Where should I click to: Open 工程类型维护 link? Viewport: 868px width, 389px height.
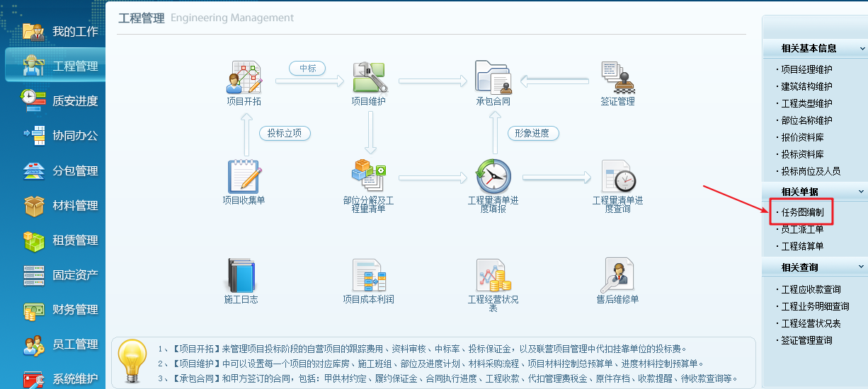point(806,103)
